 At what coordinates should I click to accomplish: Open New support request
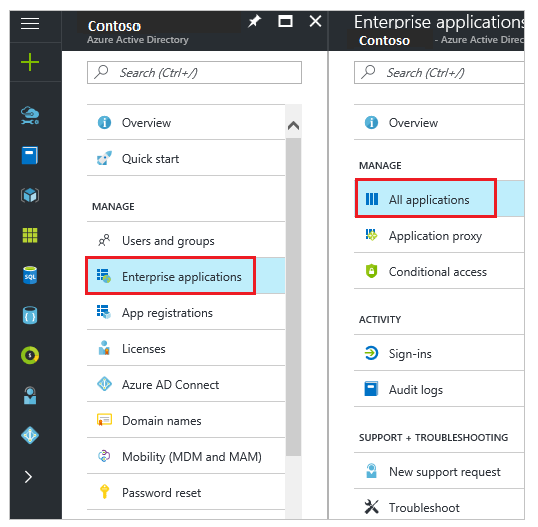[x=439, y=472]
